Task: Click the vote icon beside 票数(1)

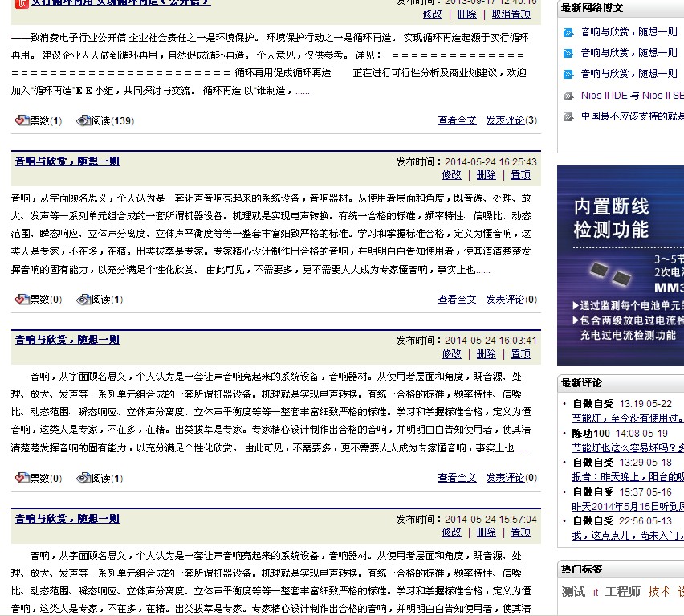Action: pos(22,120)
